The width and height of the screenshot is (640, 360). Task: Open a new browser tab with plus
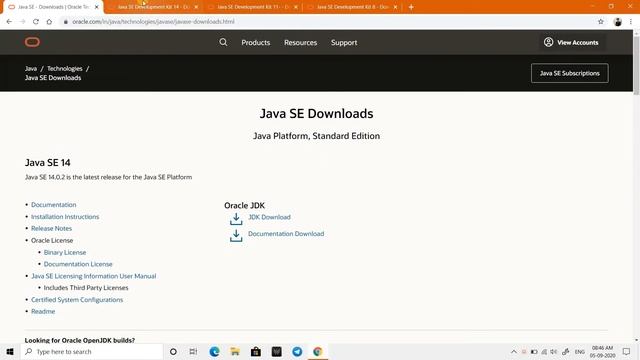(x=411, y=7)
